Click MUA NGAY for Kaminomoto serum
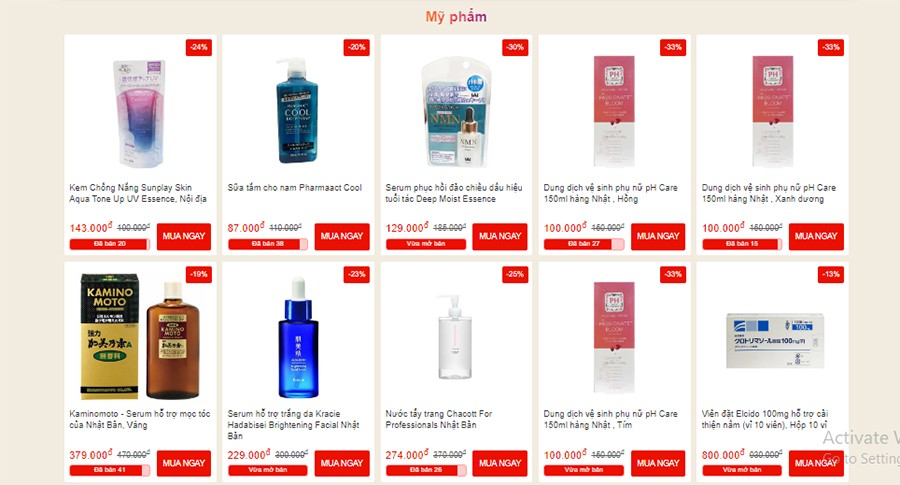The width and height of the screenshot is (900, 485). click(184, 463)
